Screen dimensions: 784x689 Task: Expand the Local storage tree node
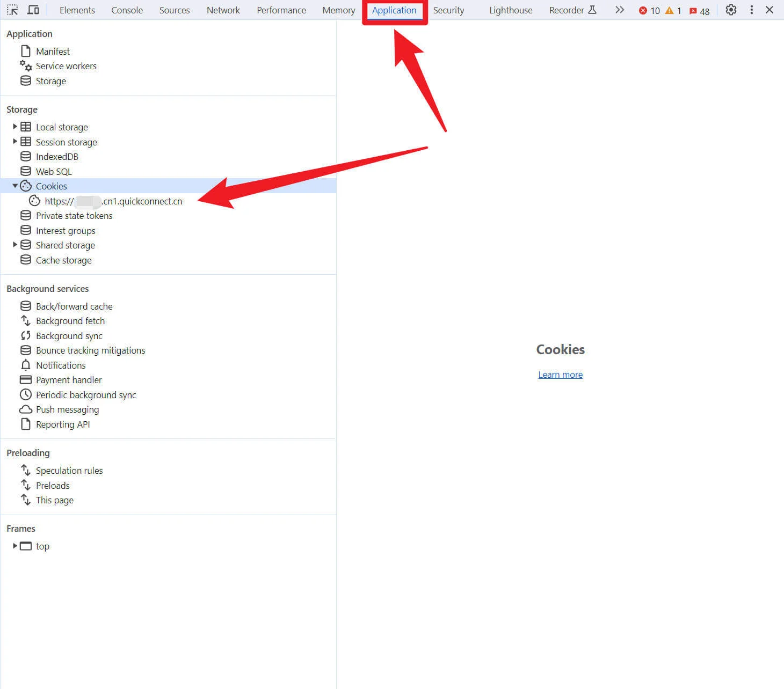[15, 127]
